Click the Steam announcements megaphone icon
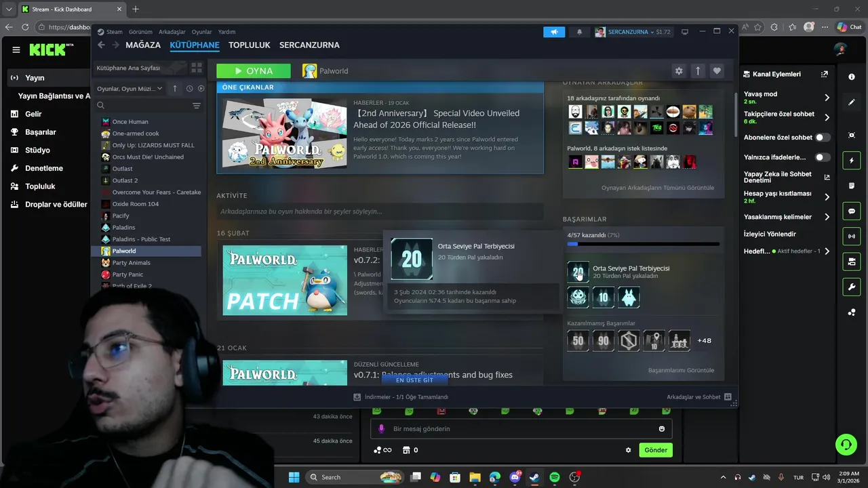Viewport: 868px width, 488px height. click(554, 32)
